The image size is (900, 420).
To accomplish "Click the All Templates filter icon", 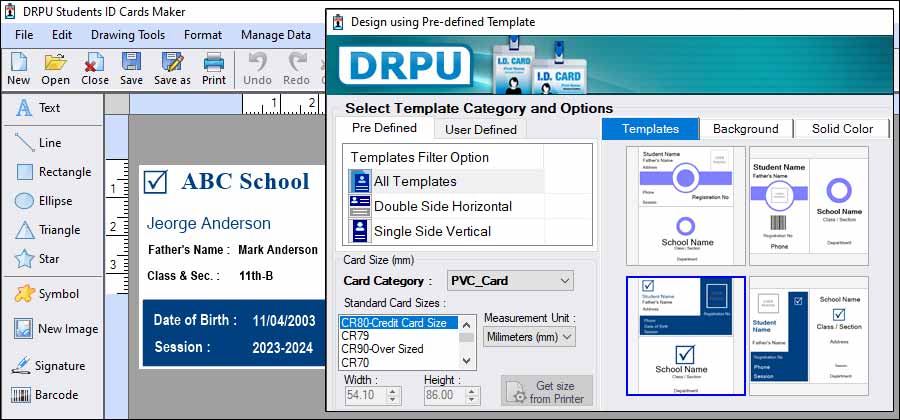I will 360,181.
